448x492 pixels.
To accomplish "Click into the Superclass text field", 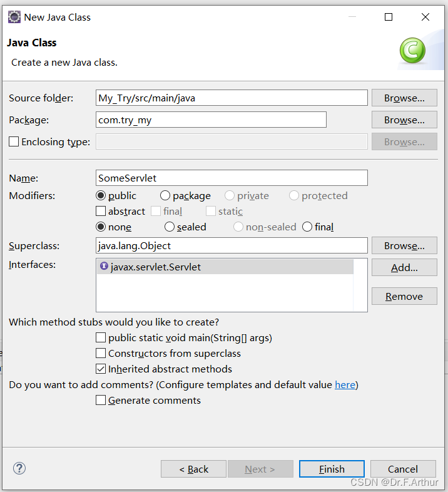I will tap(232, 245).
